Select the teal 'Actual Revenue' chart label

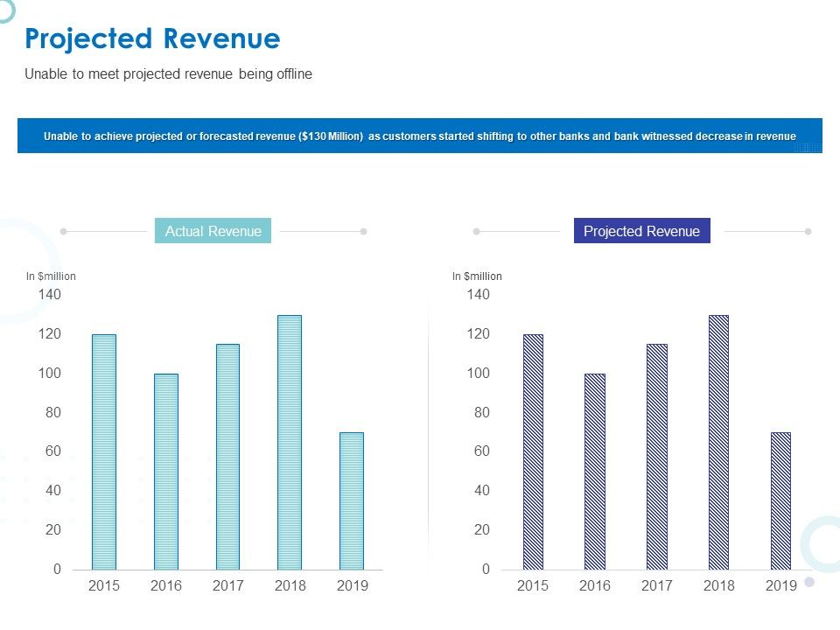coord(213,231)
